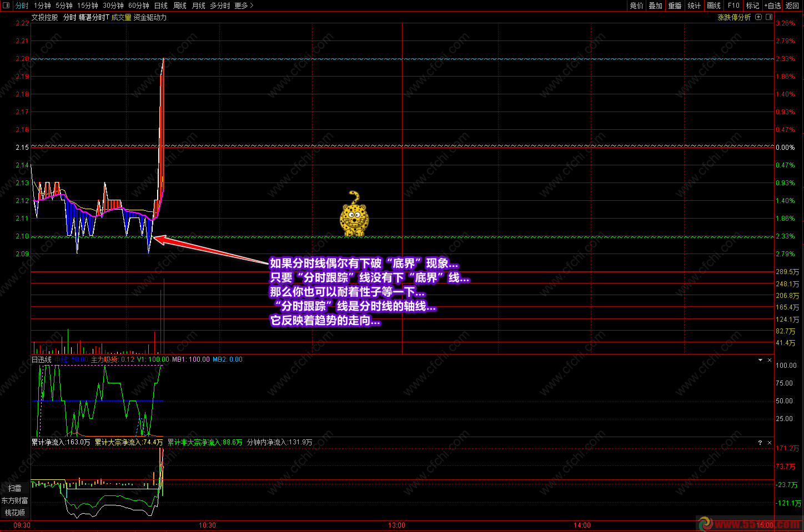Viewport: 804px width, 532px height.
Task: Click the 竞价 auction button
Action: 636,6
